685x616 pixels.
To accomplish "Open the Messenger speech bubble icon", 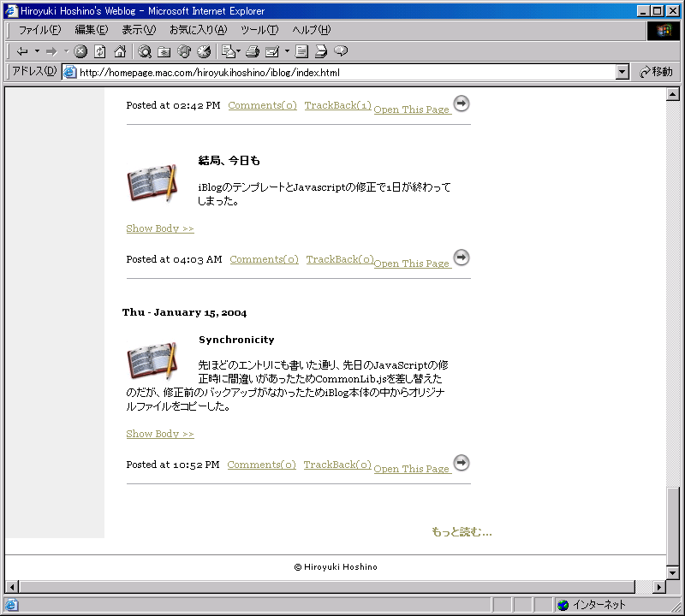I will click(341, 51).
